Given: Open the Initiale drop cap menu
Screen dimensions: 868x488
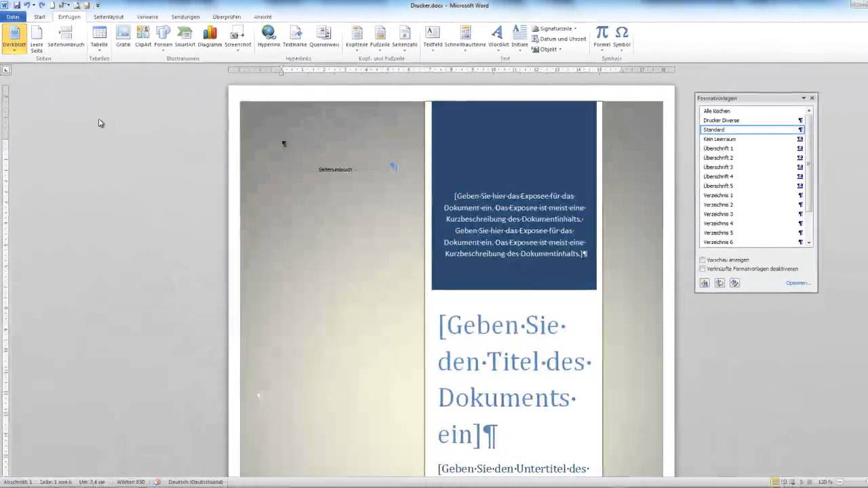Looking at the screenshot, I should 519,38.
